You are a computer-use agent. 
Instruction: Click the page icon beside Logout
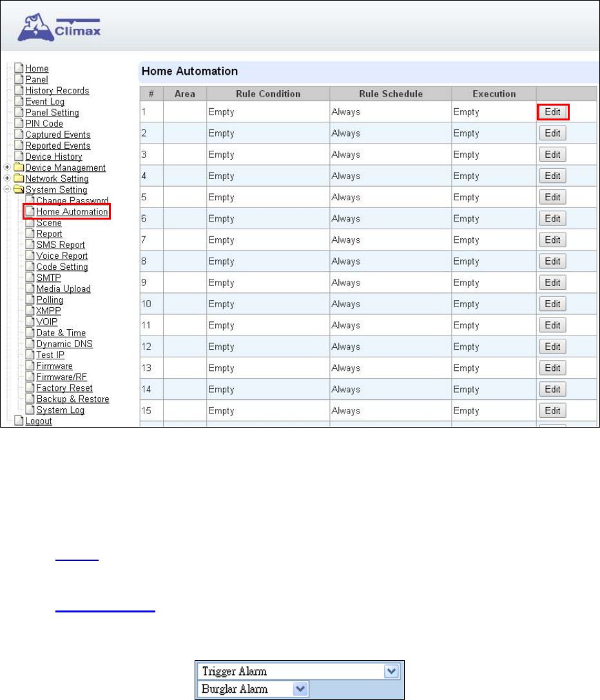click(x=19, y=421)
